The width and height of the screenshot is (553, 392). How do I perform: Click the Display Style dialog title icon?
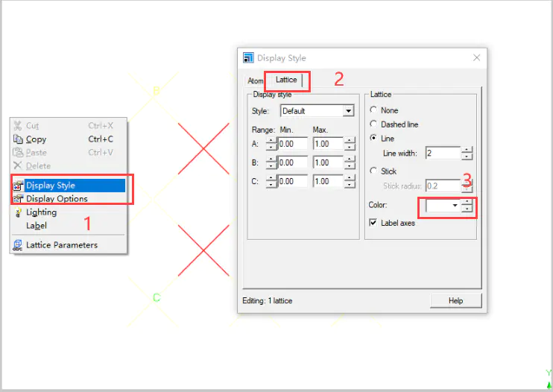tap(248, 57)
